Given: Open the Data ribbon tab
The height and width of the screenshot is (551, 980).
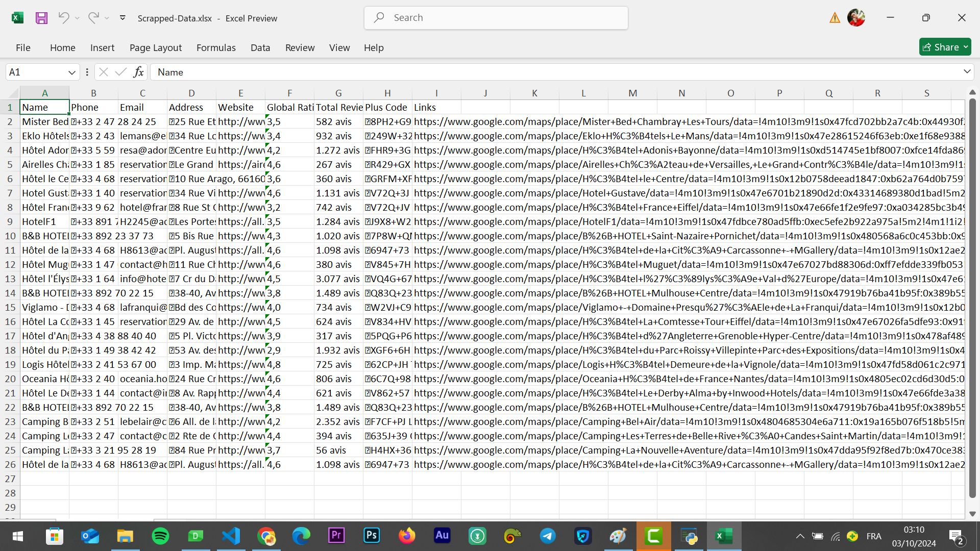Looking at the screenshot, I should point(260,47).
